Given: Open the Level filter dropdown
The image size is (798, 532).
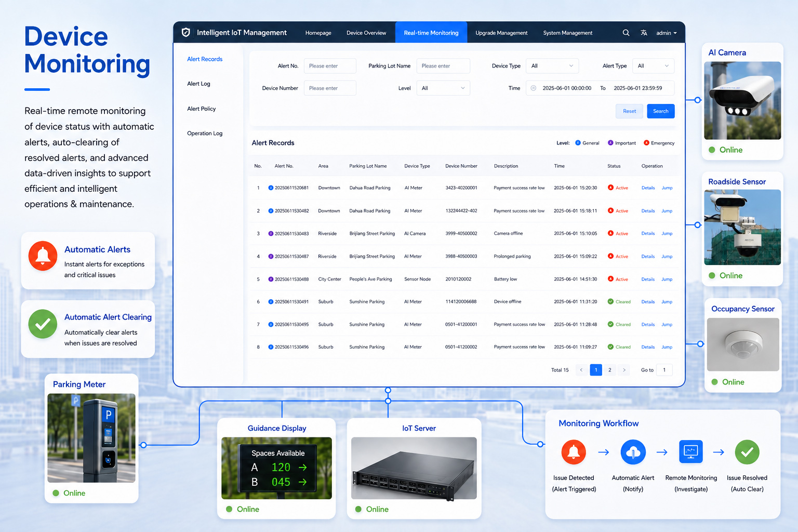Looking at the screenshot, I should (x=443, y=88).
